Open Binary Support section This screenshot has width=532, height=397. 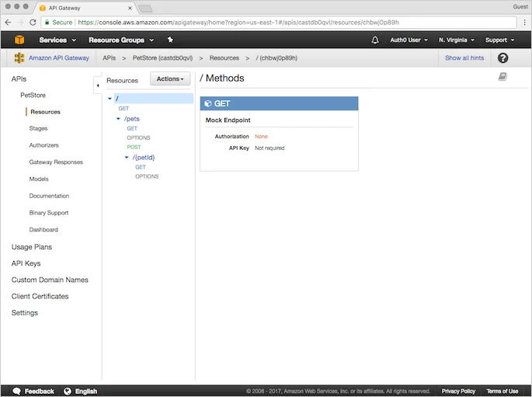pyautogui.click(x=49, y=213)
